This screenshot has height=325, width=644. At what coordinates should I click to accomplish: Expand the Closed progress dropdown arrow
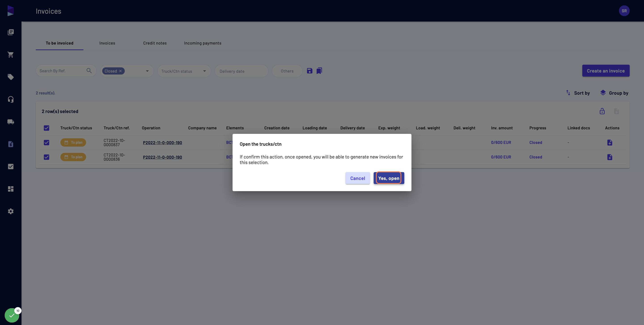coord(147,71)
